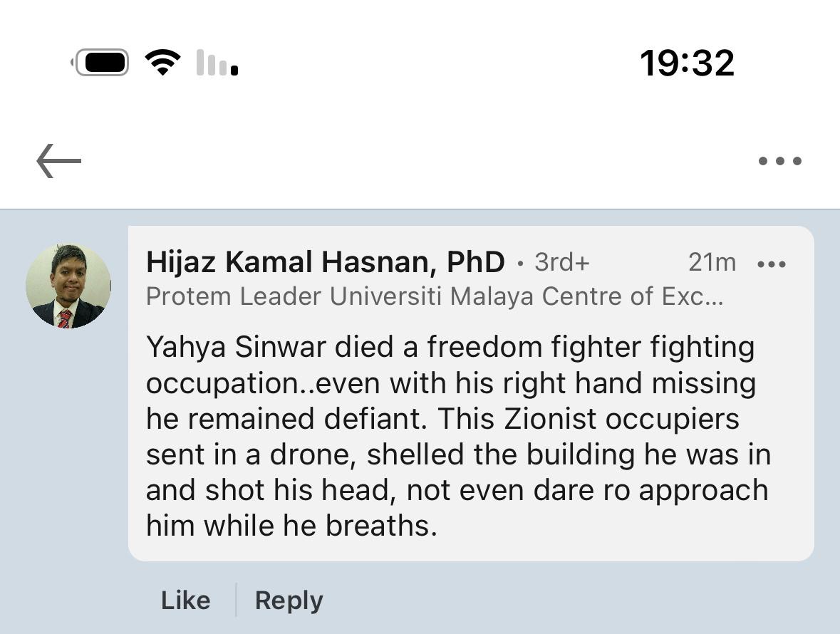Go back using the left arrow
The height and width of the screenshot is (634, 840).
click(x=59, y=160)
